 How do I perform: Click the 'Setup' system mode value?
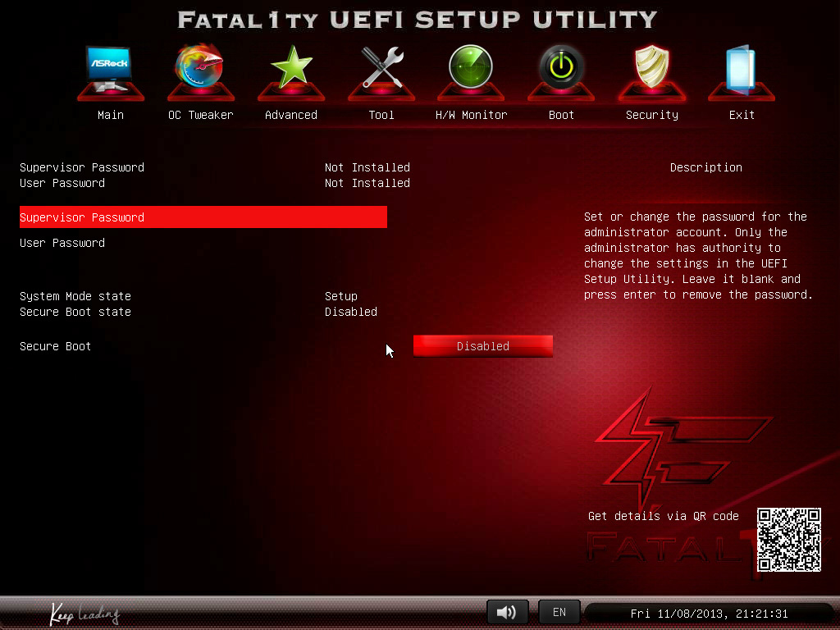tap(340, 296)
